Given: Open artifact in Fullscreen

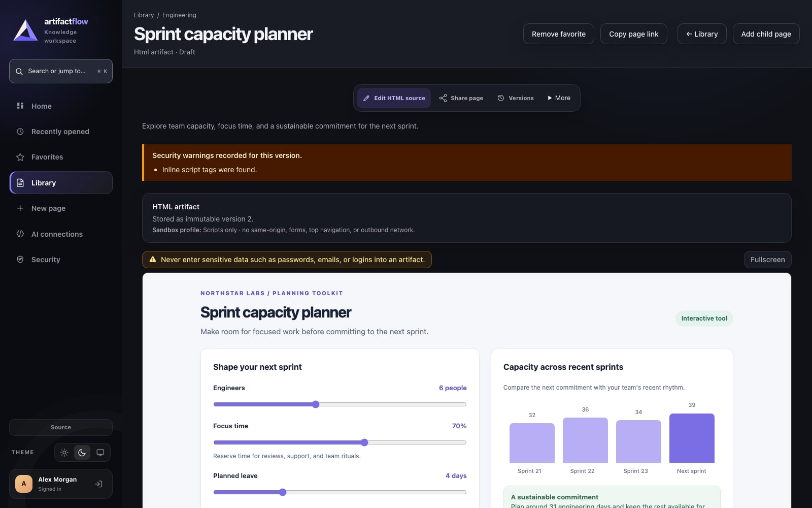Looking at the screenshot, I should (768, 260).
